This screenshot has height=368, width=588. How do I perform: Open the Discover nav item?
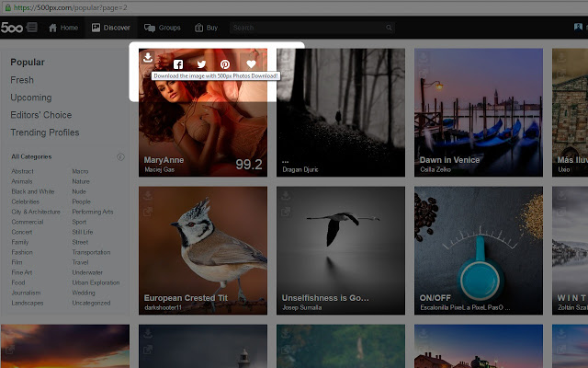pos(111,28)
